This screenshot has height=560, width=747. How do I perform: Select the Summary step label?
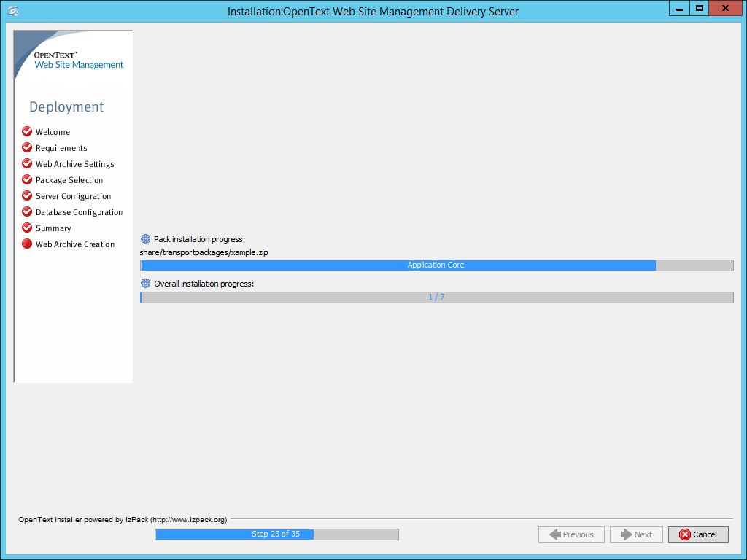pyautogui.click(x=53, y=228)
